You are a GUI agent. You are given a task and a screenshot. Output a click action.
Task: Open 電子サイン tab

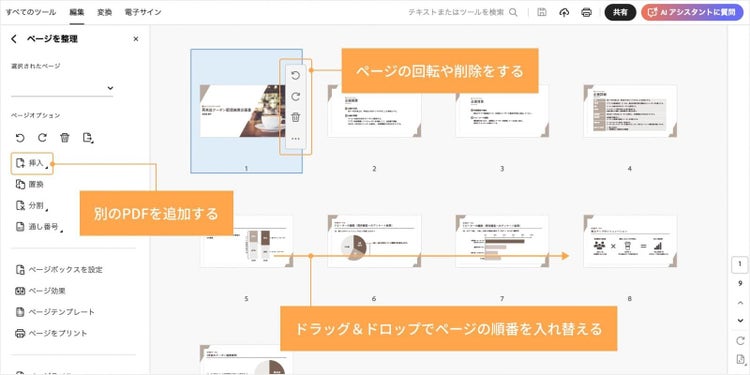click(143, 12)
